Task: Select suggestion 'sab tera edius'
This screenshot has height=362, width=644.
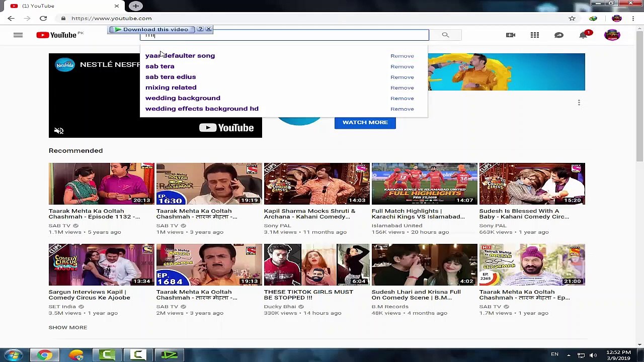Action: click(x=171, y=77)
